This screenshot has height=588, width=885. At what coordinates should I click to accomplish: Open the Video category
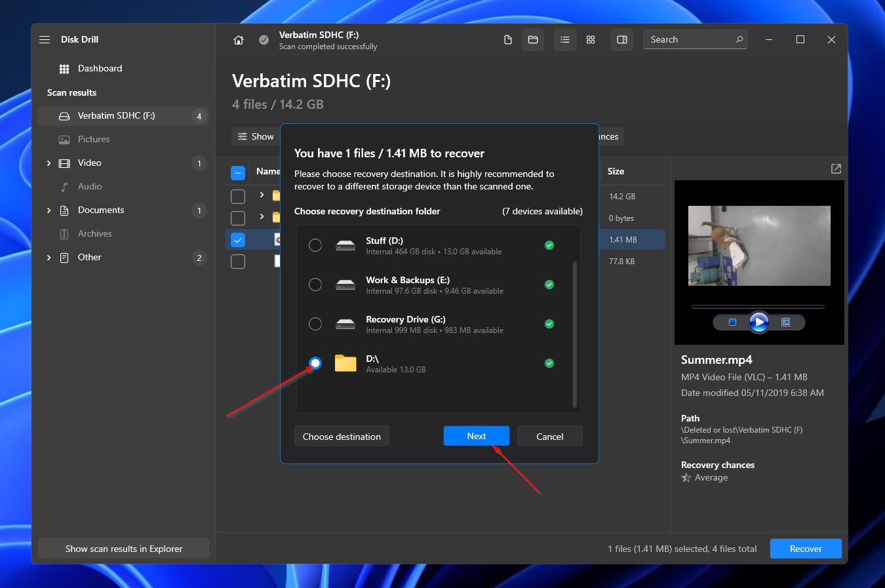90,163
